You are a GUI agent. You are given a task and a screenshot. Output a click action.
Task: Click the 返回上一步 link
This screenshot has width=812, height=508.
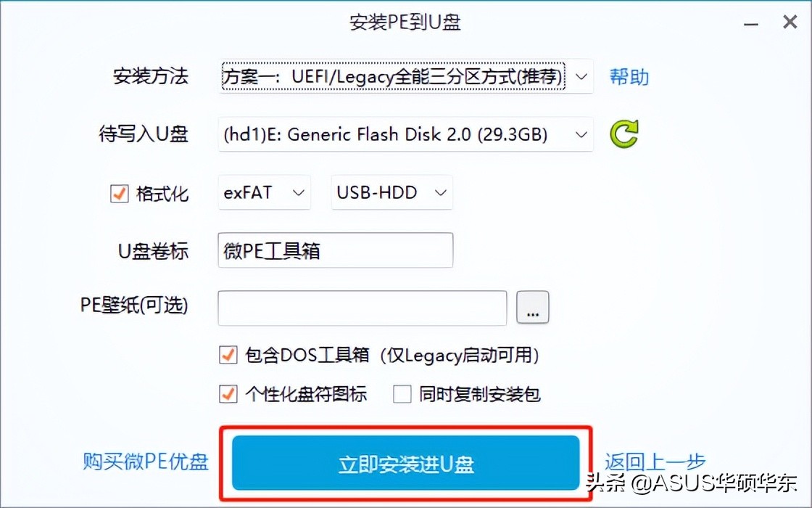(655, 462)
